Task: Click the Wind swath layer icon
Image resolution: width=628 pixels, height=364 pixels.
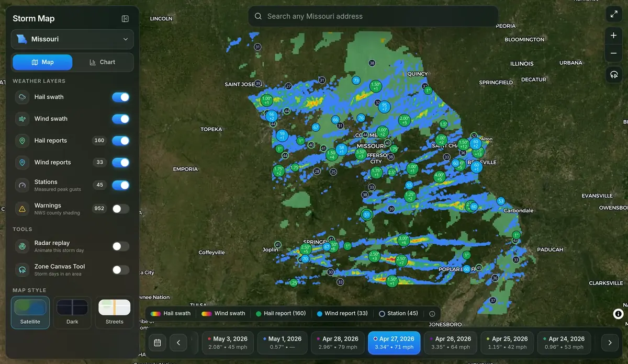Action: pyautogui.click(x=22, y=119)
